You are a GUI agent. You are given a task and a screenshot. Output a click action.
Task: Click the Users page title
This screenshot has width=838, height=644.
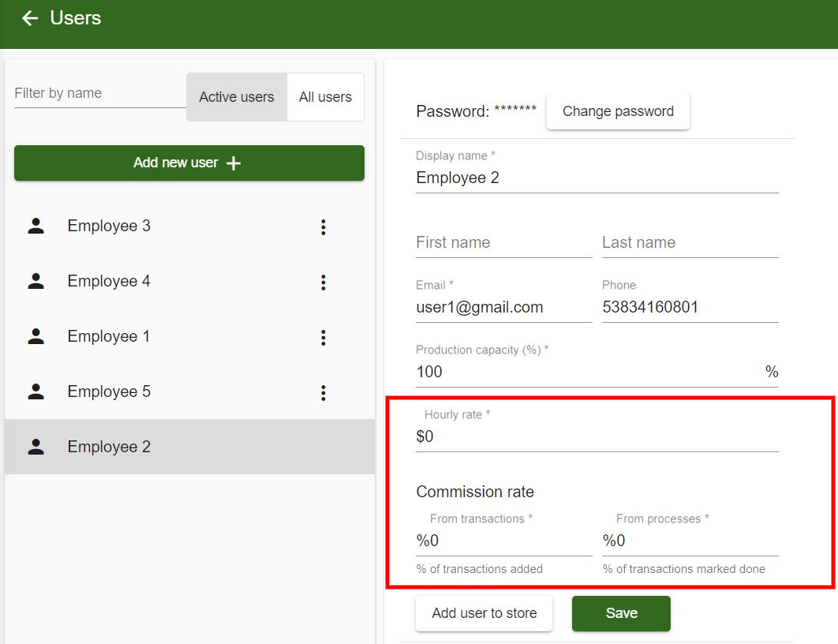(x=75, y=18)
